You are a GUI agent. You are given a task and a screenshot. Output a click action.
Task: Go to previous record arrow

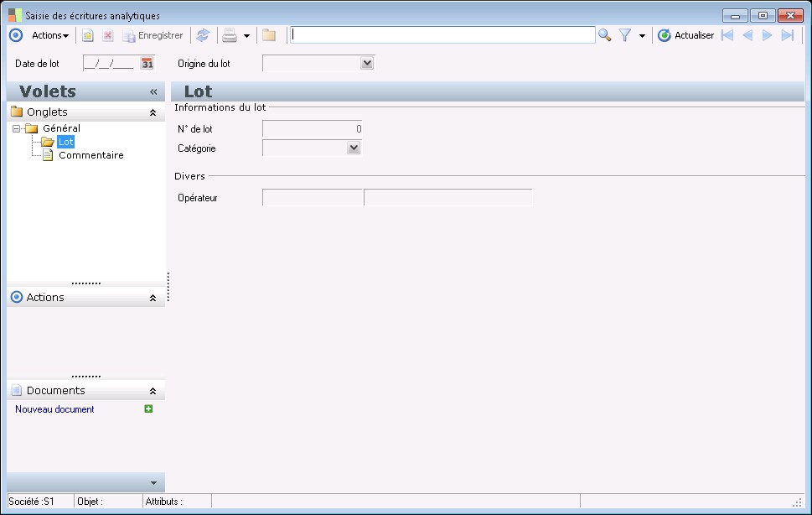point(747,35)
